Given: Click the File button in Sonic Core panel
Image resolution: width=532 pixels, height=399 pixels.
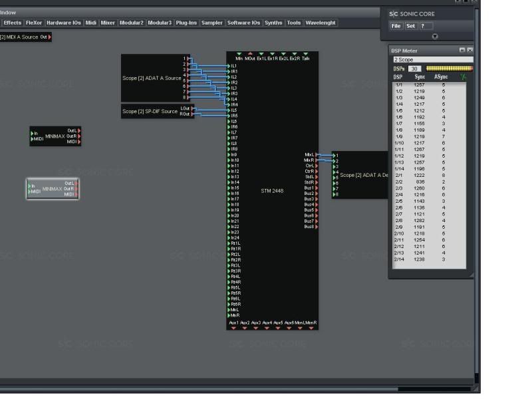Looking at the screenshot, I should pos(396,26).
